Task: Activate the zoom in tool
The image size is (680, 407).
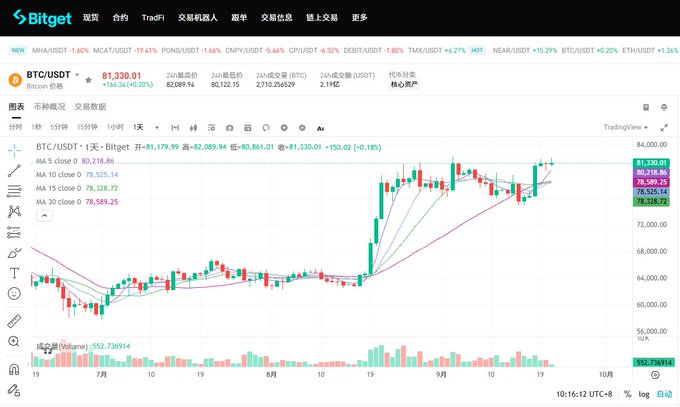Action: (14, 341)
